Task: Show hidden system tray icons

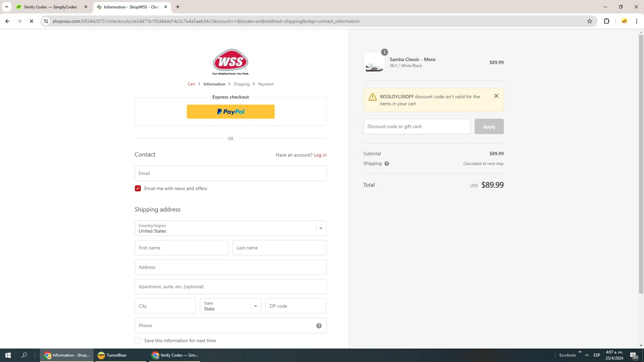Action: pos(587,355)
